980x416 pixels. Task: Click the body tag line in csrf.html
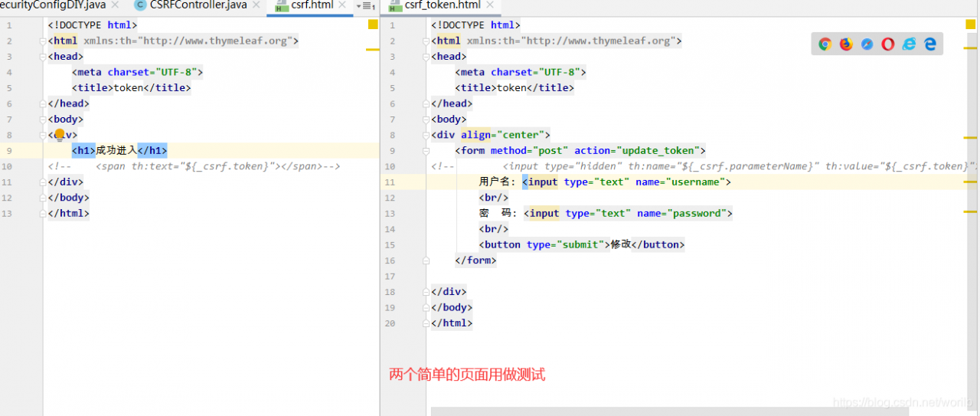coord(66,119)
